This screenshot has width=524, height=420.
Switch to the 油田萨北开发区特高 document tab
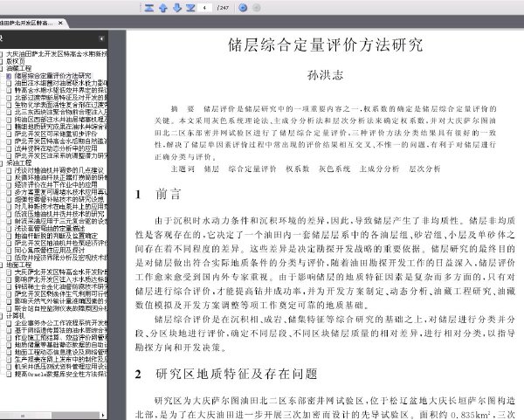click(27, 23)
